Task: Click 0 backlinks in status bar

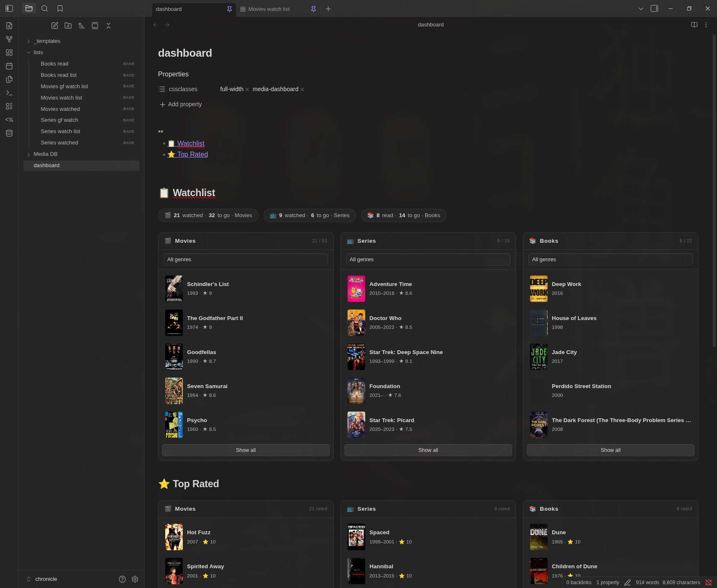Action: [x=579, y=583]
